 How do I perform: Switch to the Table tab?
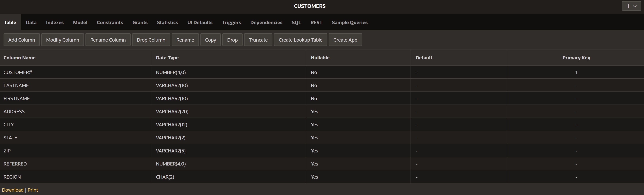(x=10, y=22)
